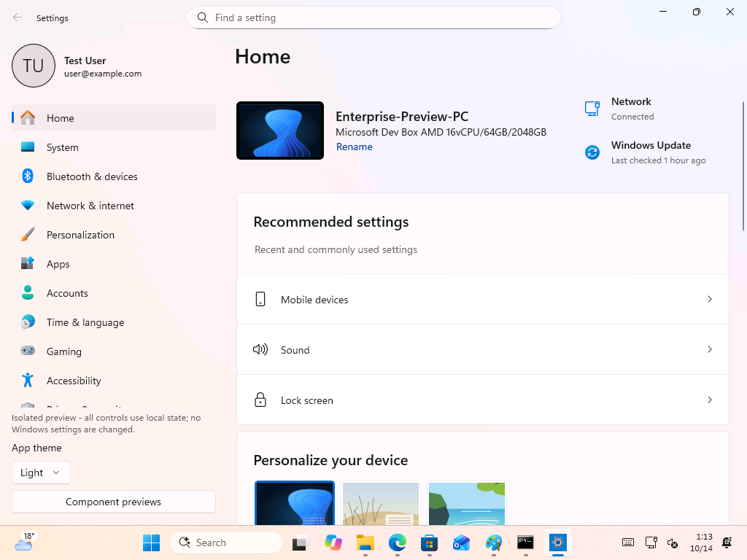
Task: Select the blue bloom wallpaper theme thumbnail
Action: [295, 503]
